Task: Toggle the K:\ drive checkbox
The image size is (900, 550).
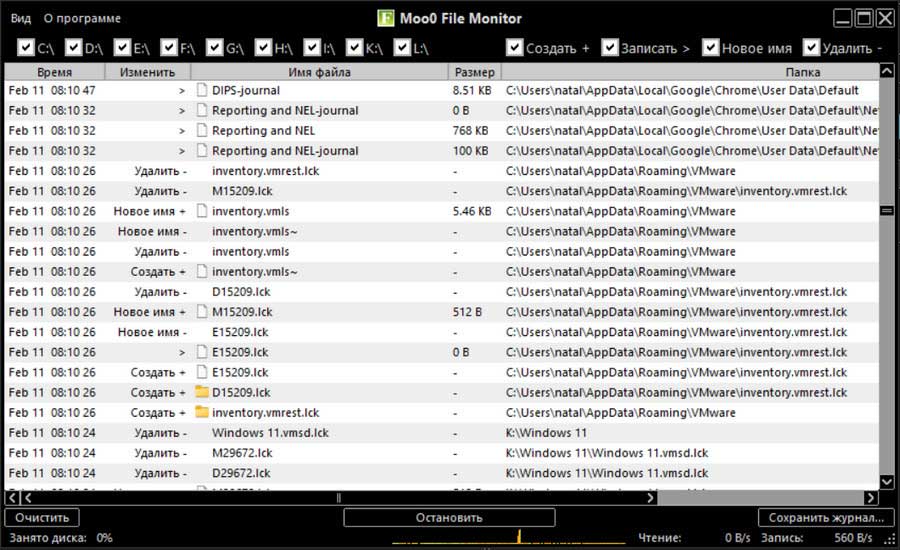Action: [355, 47]
